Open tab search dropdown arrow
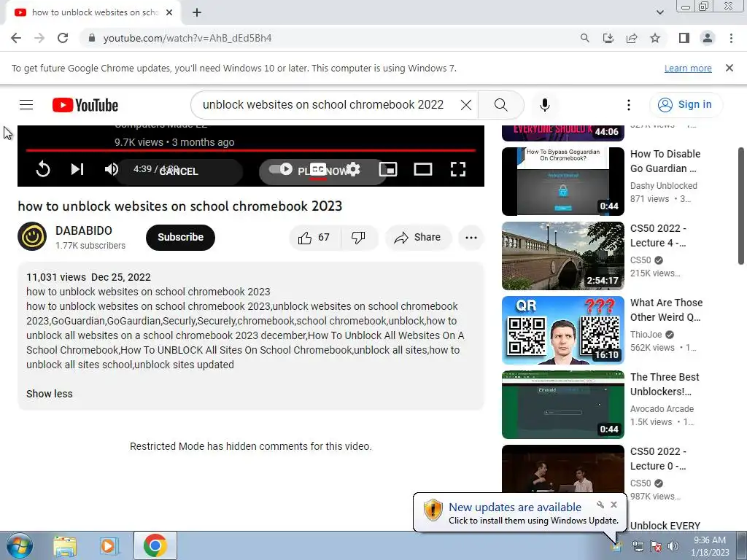Image resolution: width=747 pixels, height=560 pixels. [x=659, y=12]
